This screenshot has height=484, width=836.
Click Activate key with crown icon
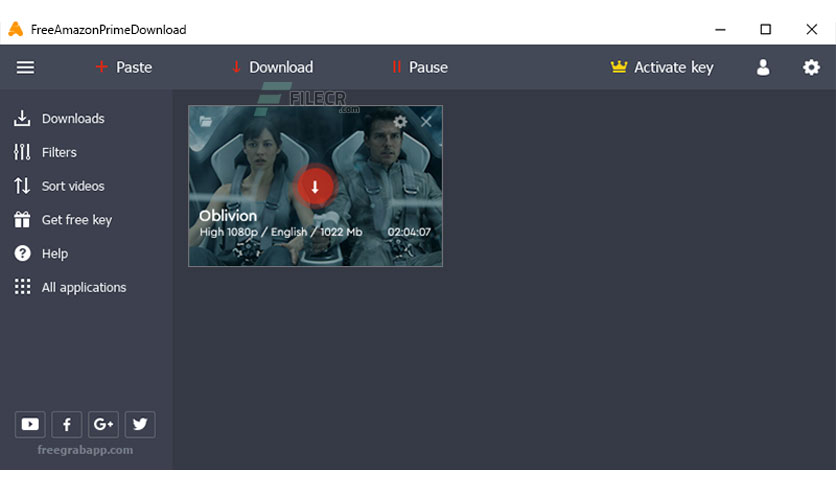coord(662,67)
